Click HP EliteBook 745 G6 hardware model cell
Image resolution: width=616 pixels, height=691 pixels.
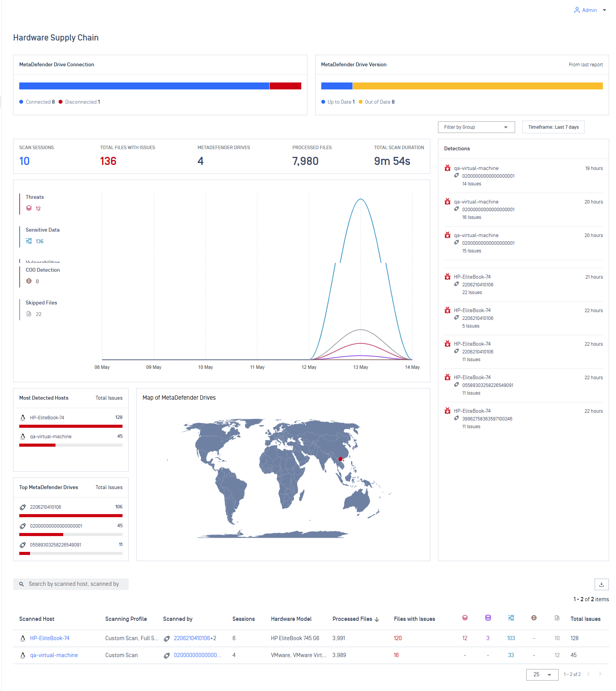click(x=295, y=638)
